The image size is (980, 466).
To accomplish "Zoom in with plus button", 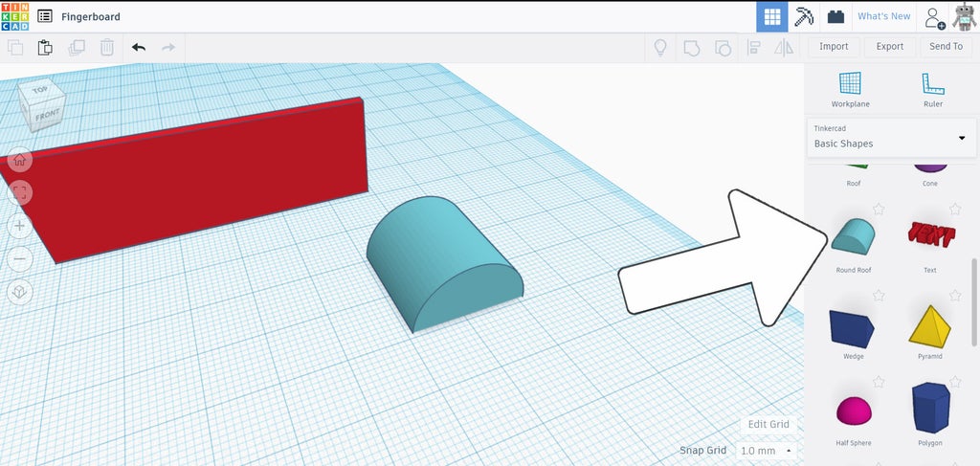I will 19,226.
